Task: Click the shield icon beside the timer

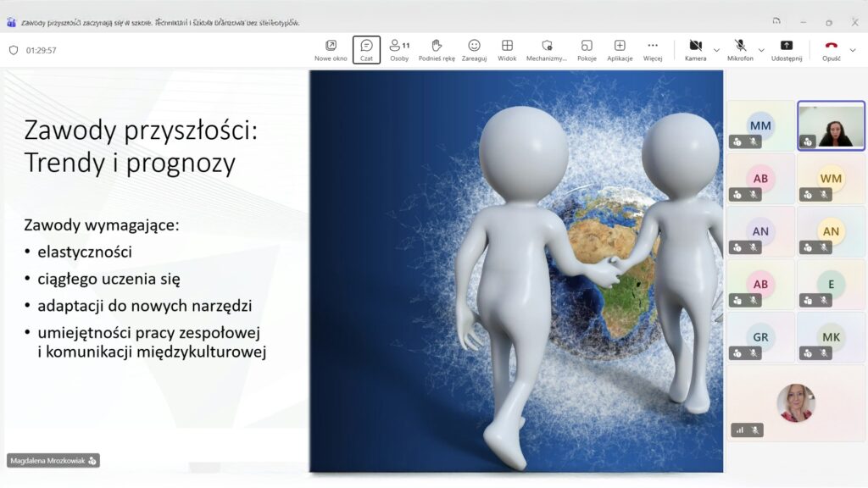Action: click(x=13, y=50)
